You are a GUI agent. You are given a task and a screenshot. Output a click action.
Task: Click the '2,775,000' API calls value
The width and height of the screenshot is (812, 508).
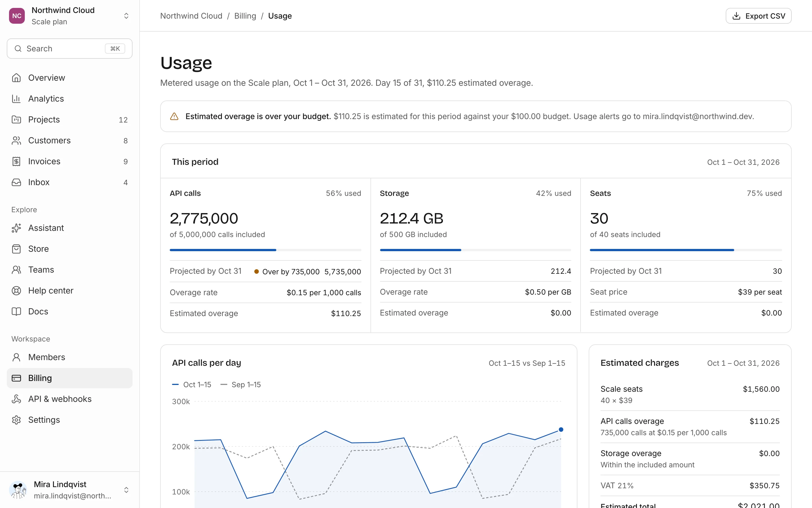tap(204, 218)
